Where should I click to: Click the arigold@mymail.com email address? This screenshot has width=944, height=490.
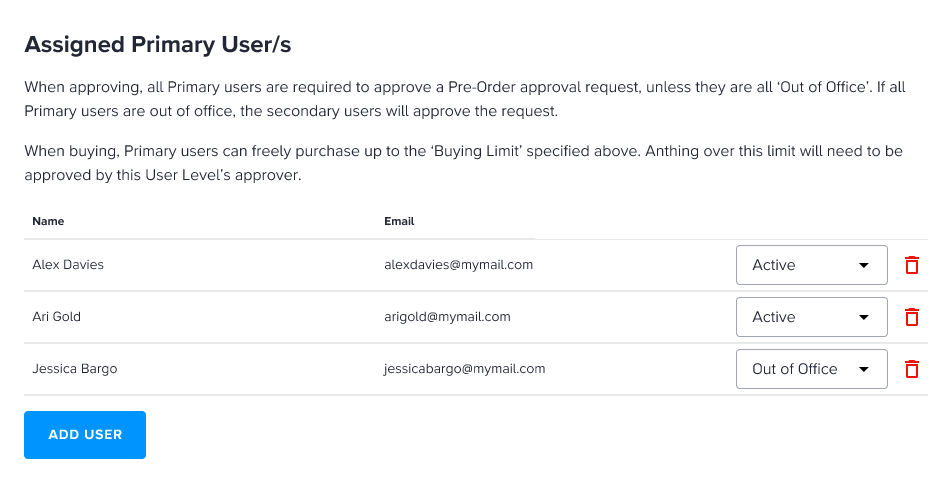click(447, 317)
